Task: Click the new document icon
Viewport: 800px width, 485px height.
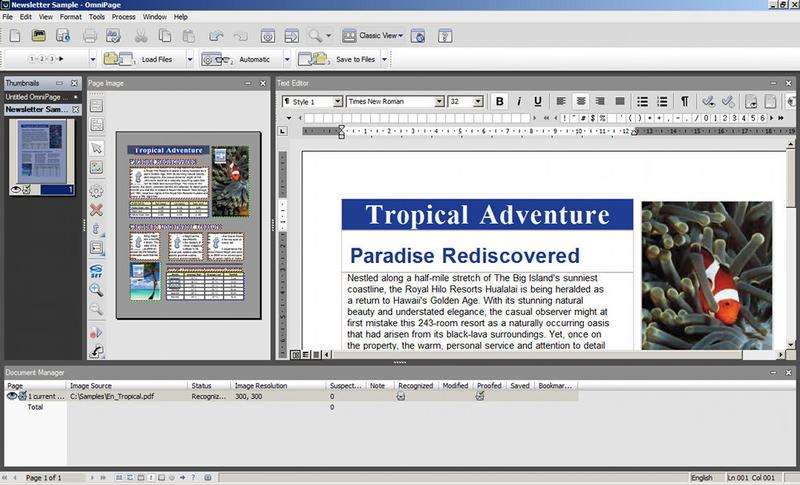Action: (x=13, y=37)
